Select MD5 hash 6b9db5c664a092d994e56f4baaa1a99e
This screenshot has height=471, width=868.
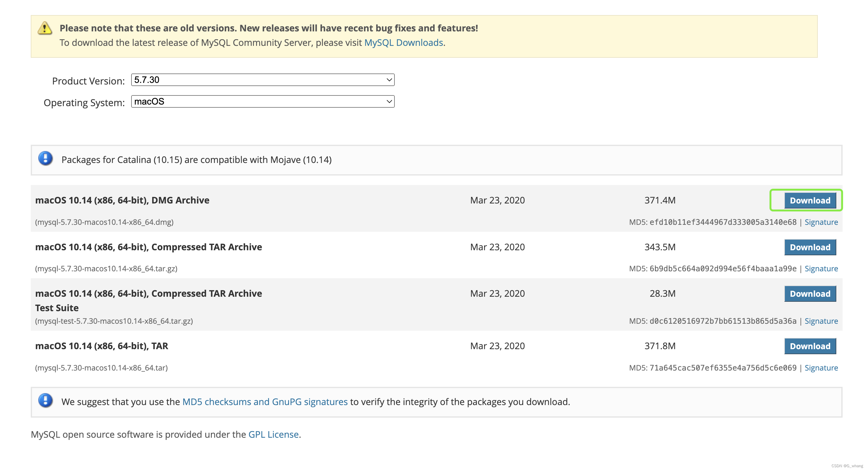(723, 268)
